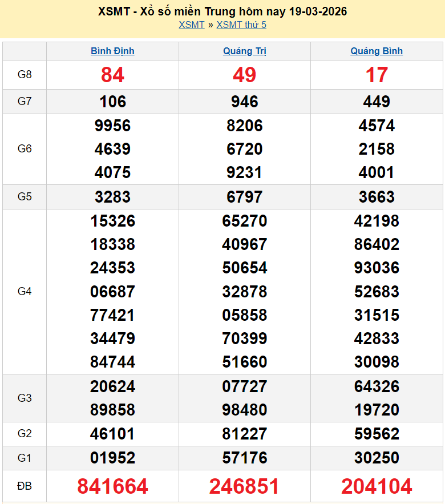The height and width of the screenshot is (504, 445).
Task: Click Quảng Trị G8 number 49
Action: (x=244, y=75)
